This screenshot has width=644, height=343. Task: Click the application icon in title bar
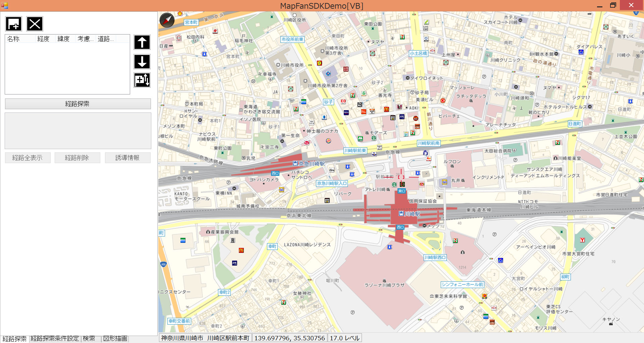coord(5,5)
